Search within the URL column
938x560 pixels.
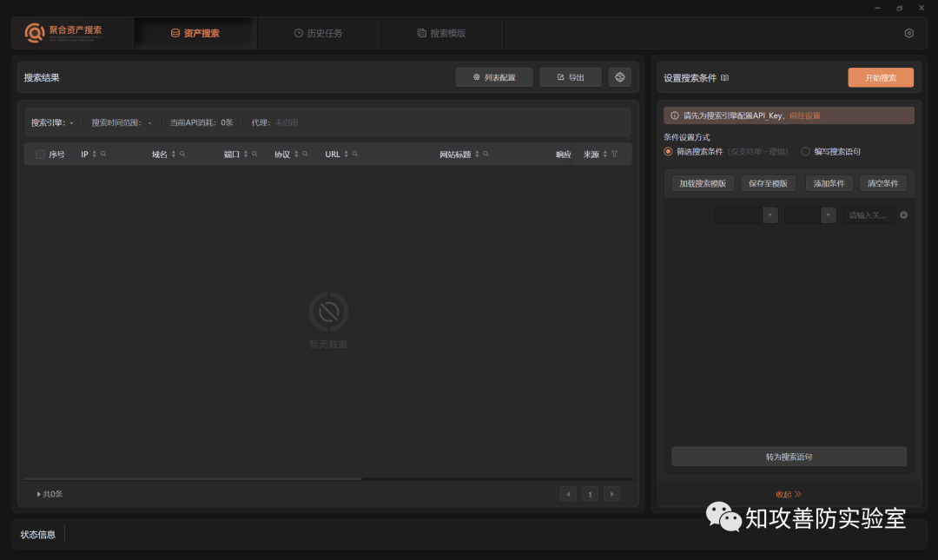(x=354, y=155)
